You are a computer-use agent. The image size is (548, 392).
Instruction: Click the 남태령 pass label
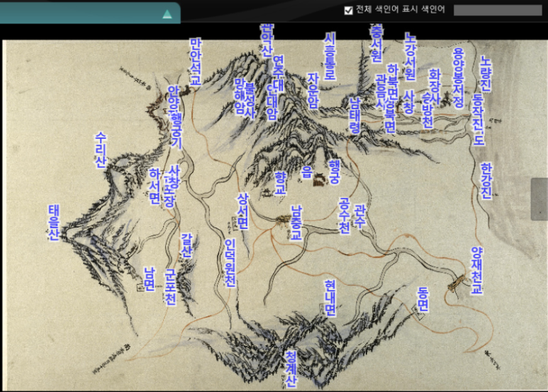click(355, 115)
